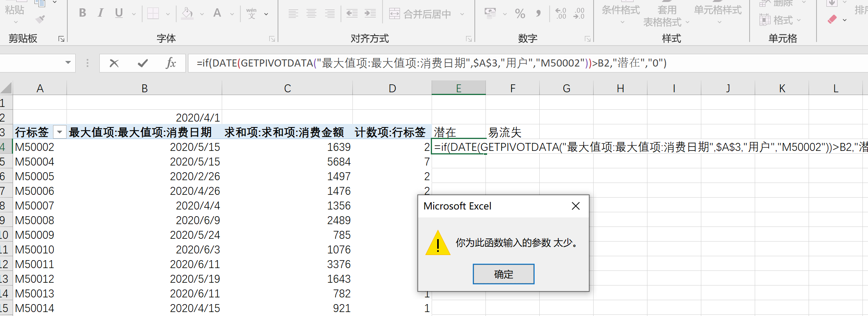Confirm formula entry with checkmark

click(143, 63)
